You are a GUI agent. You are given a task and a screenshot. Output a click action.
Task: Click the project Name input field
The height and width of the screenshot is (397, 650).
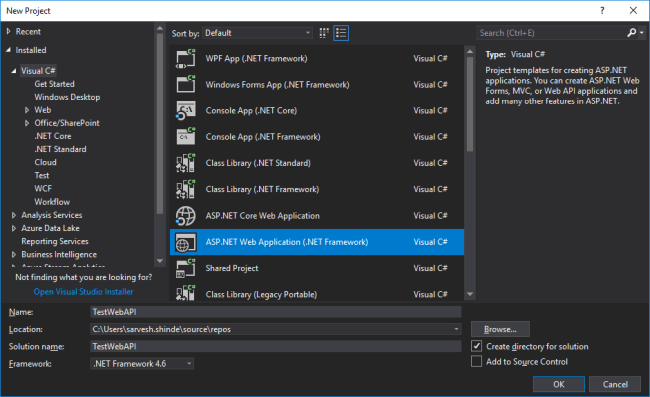pos(276,312)
